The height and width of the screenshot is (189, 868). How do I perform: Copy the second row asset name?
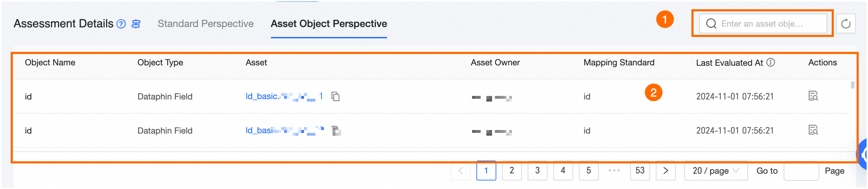[336, 130]
